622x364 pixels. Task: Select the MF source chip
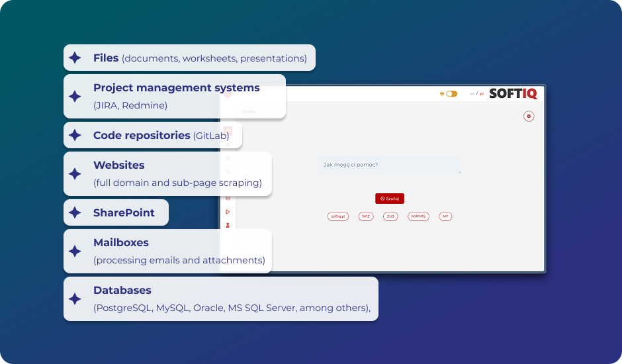(x=445, y=216)
